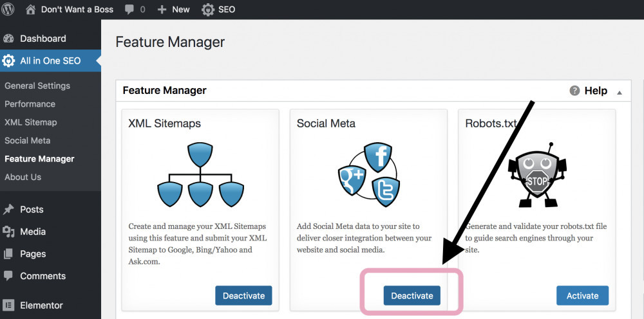
Task: Click the XML Sitemaps description text
Action: tap(197, 244)
